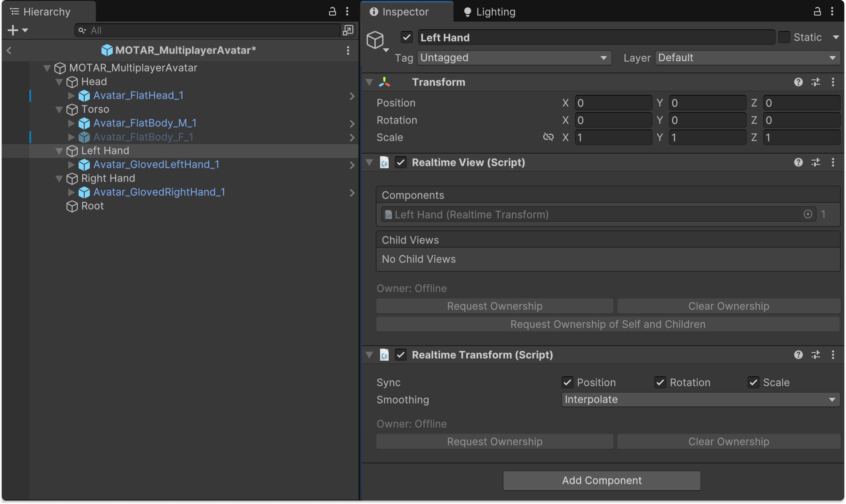Click Request Ownership of Self and Children

coord(607,324)
